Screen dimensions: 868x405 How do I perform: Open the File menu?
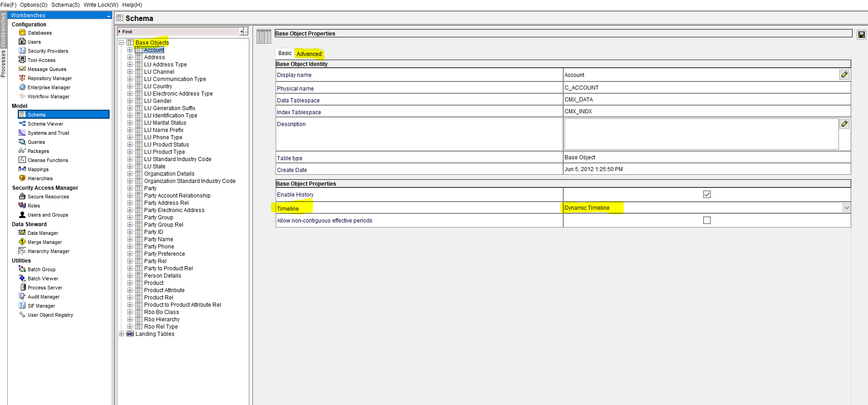[x=8, y=5]
